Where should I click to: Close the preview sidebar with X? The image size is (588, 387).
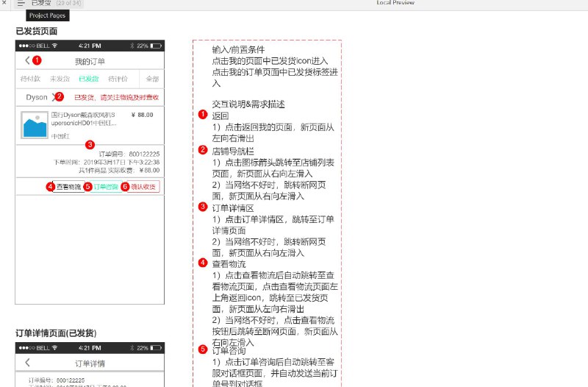coord(4,2)
